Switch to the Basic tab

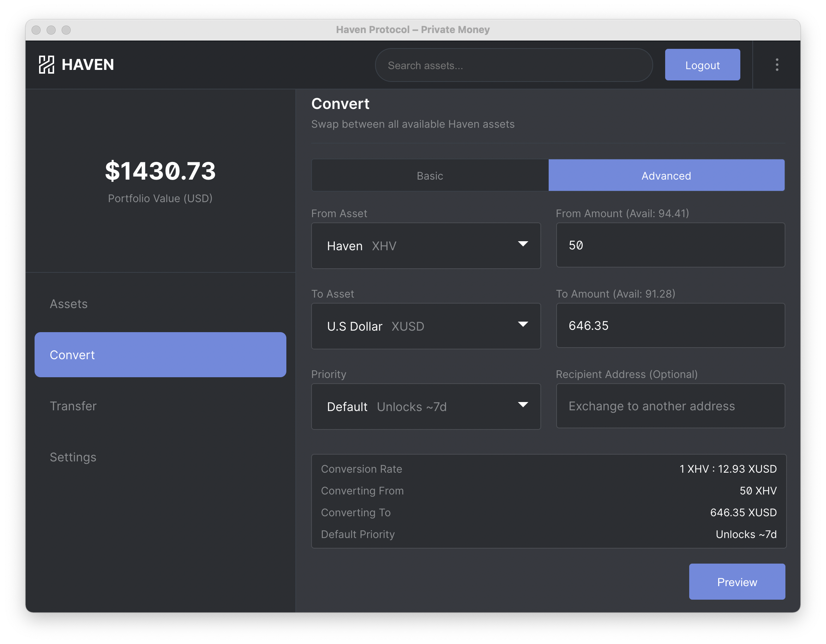pyautogui.click(x=430, y=175)
